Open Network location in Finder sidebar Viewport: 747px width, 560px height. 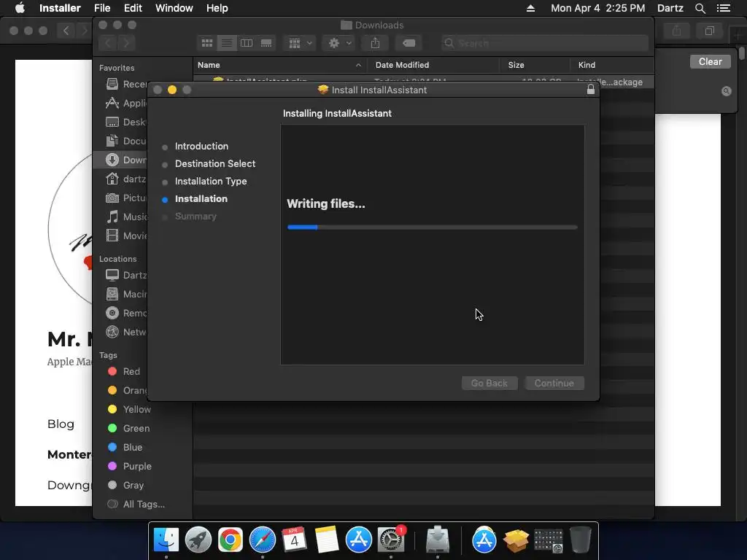pyautogui.click(x=125, y=332)
